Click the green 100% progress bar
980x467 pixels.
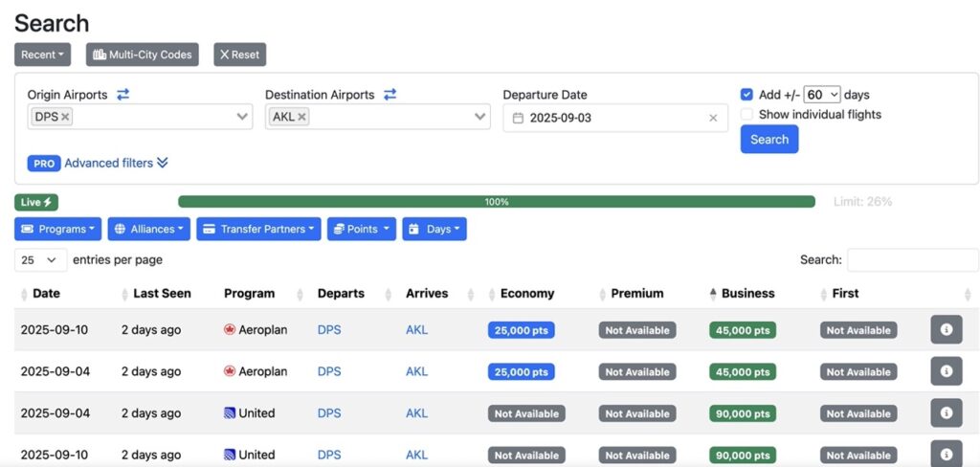pyautogui.click(x=496, y=202)
